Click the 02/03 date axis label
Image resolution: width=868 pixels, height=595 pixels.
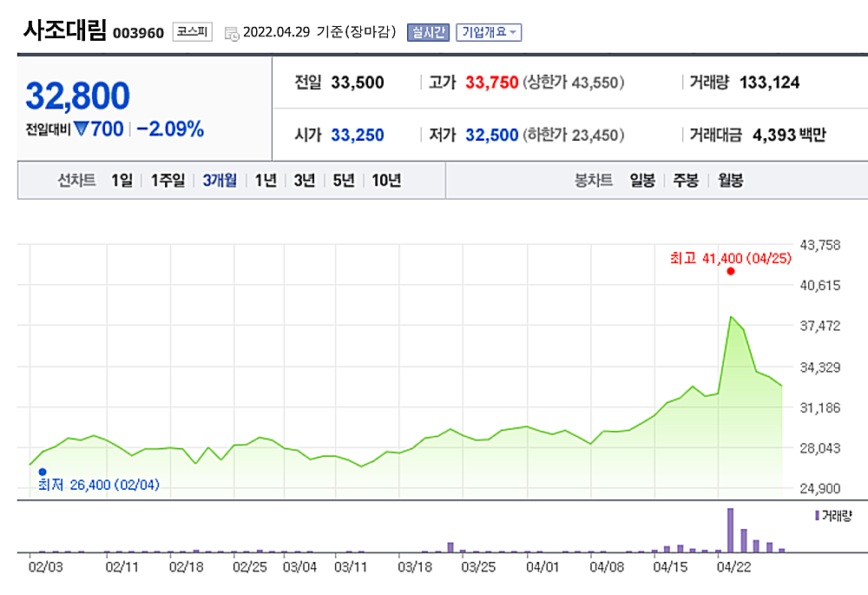45,567
